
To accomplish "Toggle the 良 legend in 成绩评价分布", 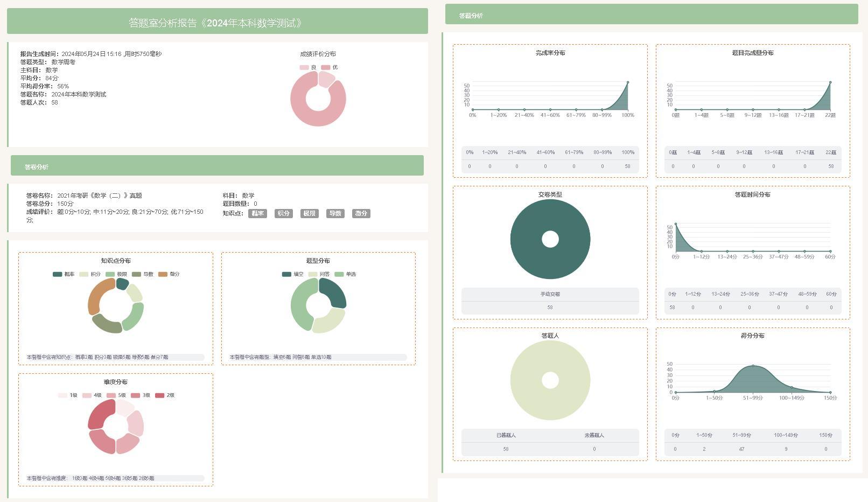I will coord(308,67).
